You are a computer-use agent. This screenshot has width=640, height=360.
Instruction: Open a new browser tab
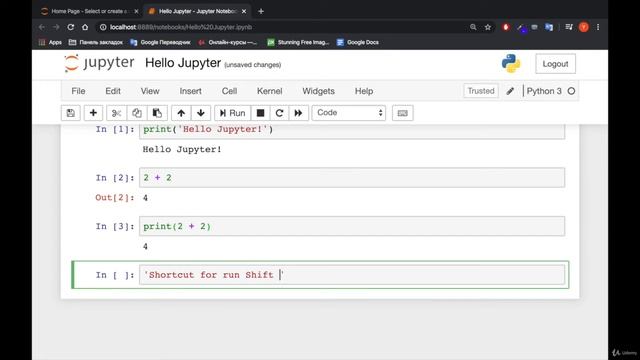pos(261,11)
